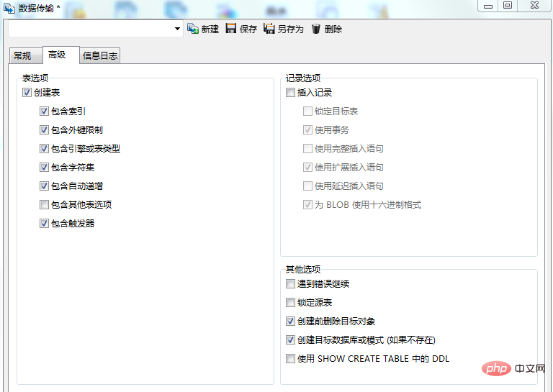The width and height of the screenshot is (553, 392).
Task: Click the 数据传输 window title icon
Action: tap(9, 8)
